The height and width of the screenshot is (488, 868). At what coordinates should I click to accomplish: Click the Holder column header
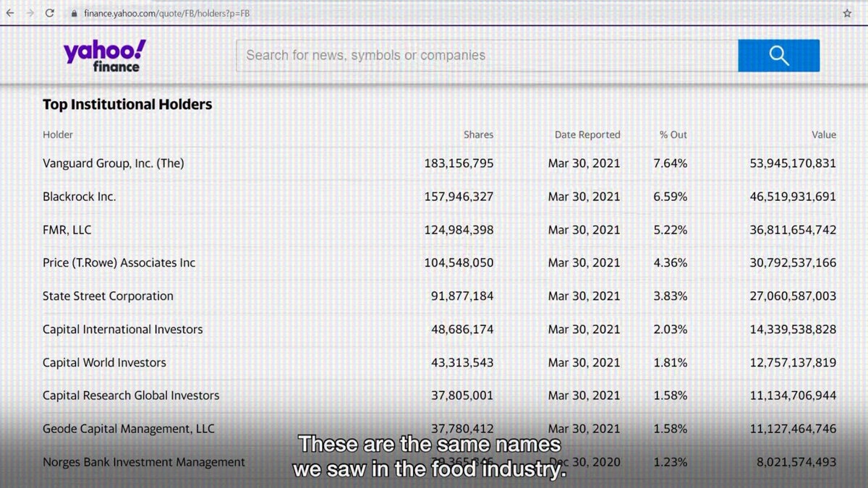point(58,134)
